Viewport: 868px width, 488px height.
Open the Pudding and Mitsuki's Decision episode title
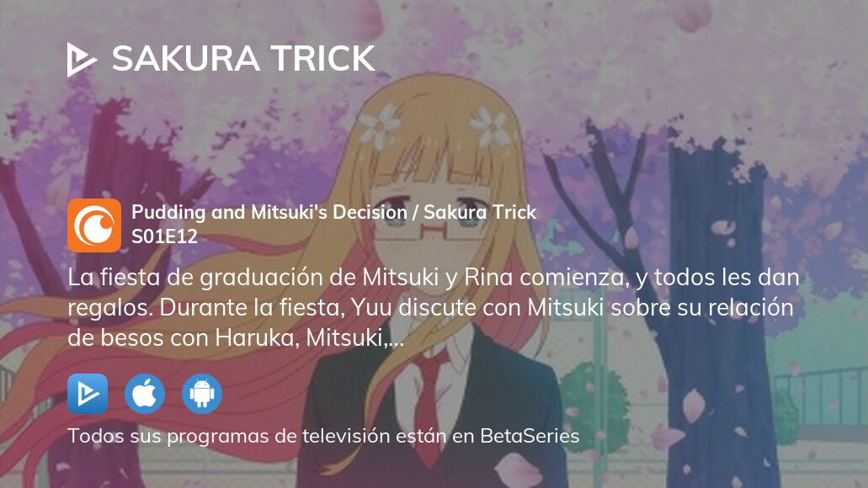point(269,213)
